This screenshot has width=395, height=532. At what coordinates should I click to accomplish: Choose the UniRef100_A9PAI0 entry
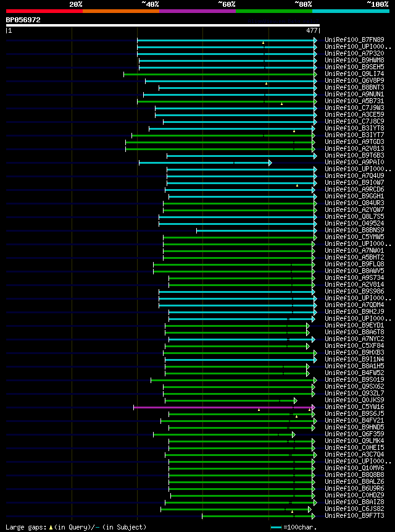click(354, 162)
